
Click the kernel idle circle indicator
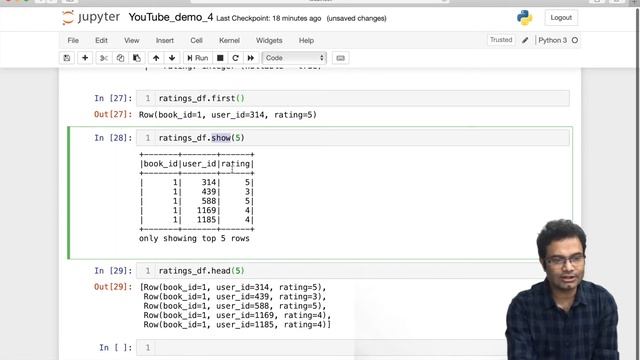pos(575,40)
